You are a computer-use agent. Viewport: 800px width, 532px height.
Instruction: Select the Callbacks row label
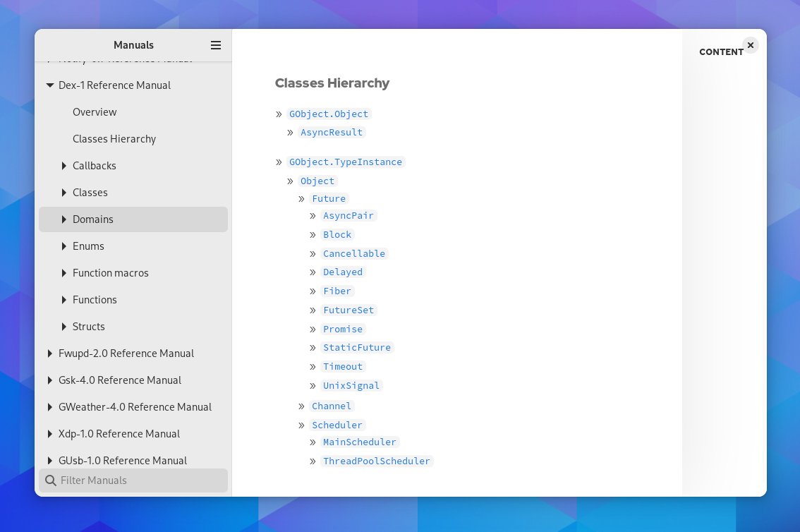95,166
